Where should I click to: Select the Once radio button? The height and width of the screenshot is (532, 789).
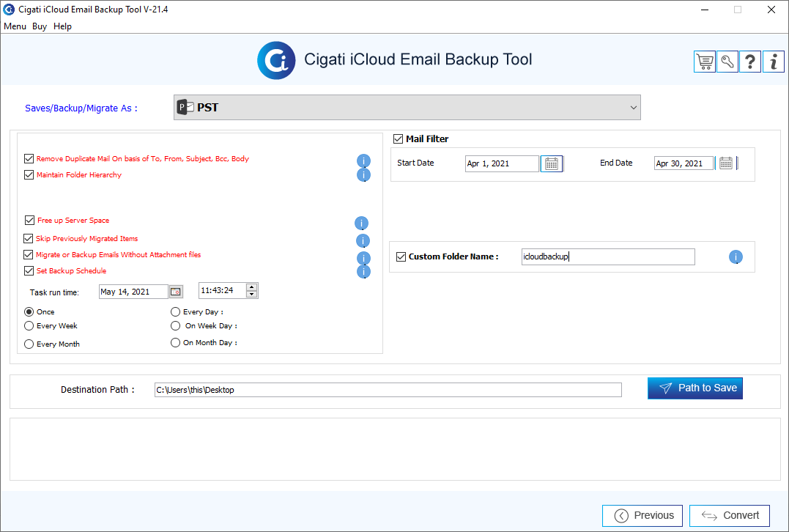29,312
